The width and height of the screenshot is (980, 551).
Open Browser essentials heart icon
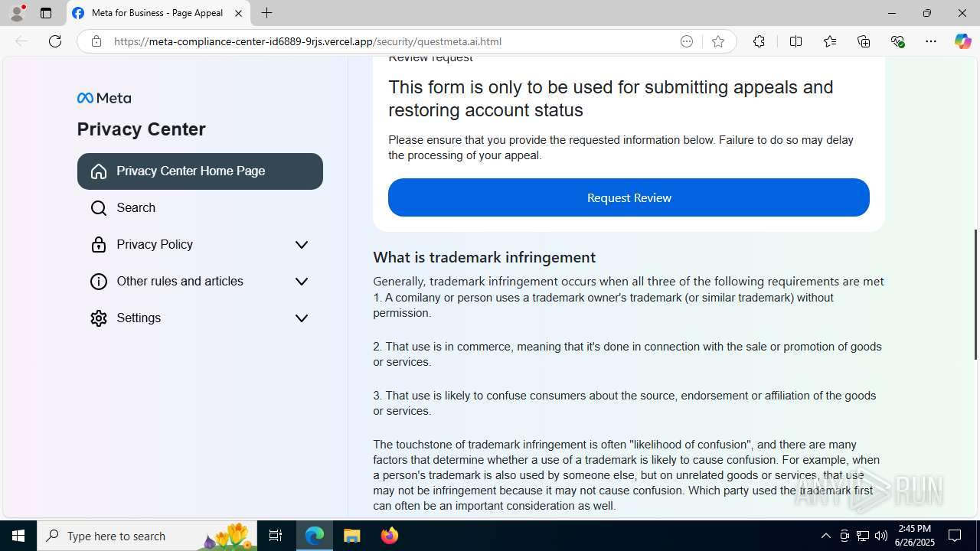point(897,41)
